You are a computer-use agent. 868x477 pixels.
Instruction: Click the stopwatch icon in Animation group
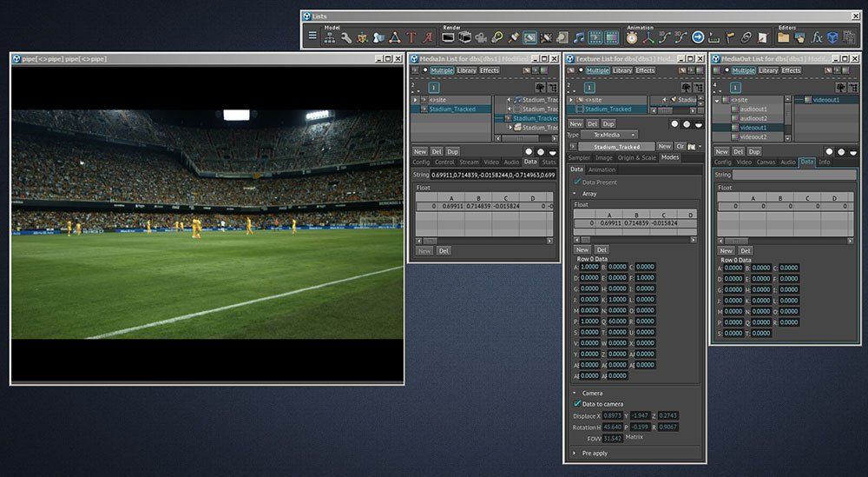(631, 37)
